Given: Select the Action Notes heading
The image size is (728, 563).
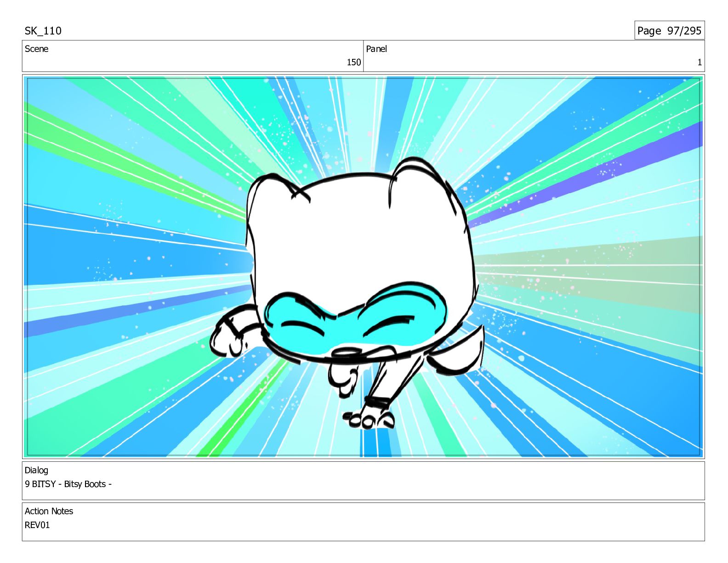Looking at the screenshot, I should tap(49, 511).
